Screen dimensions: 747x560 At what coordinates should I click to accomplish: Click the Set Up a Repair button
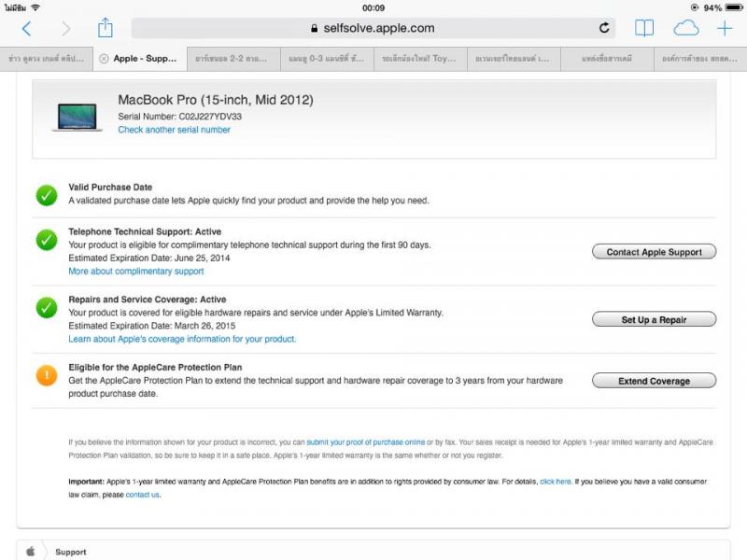click(654, 319)
